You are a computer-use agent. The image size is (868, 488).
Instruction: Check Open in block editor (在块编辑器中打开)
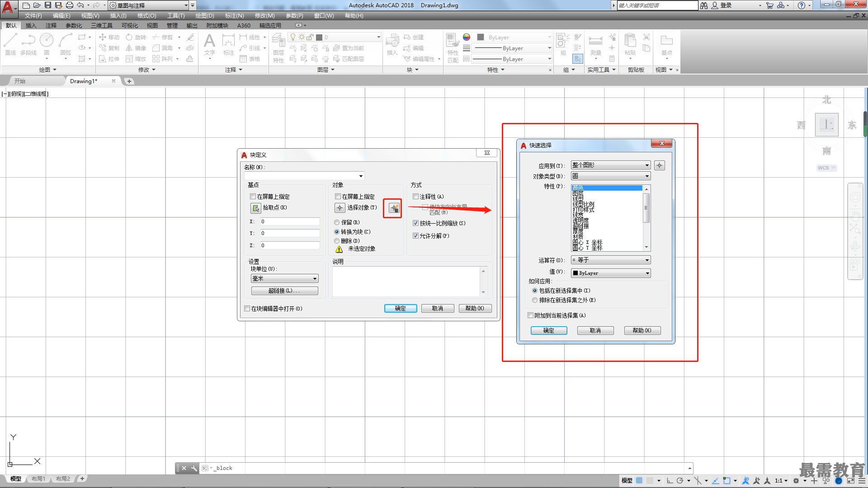pos(247,309)
